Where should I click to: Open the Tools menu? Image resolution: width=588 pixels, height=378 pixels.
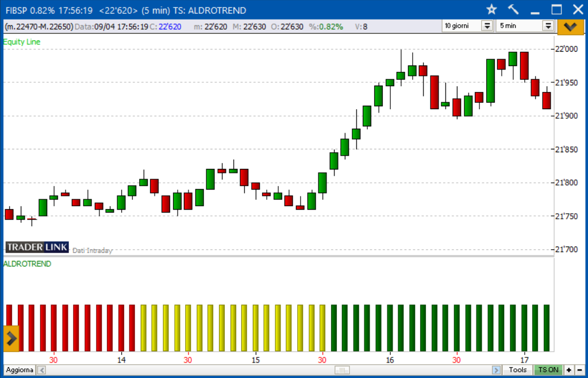point(517,370)
